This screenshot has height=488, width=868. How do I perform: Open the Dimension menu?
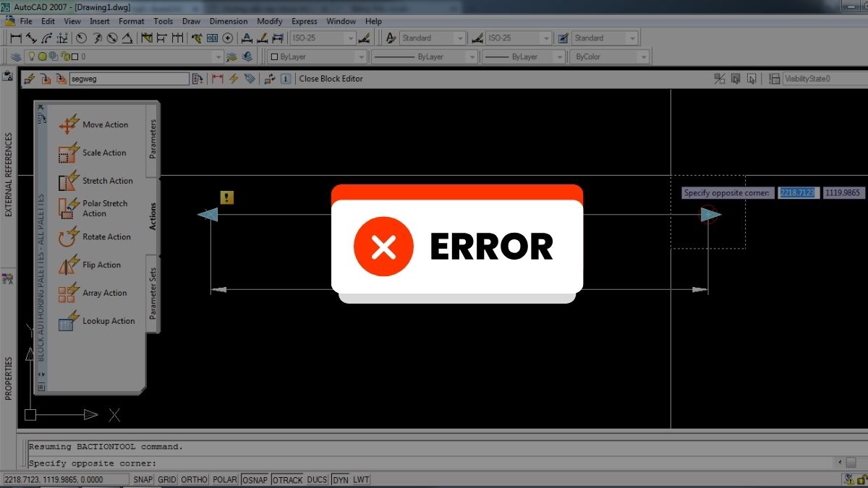coord(229,22)
